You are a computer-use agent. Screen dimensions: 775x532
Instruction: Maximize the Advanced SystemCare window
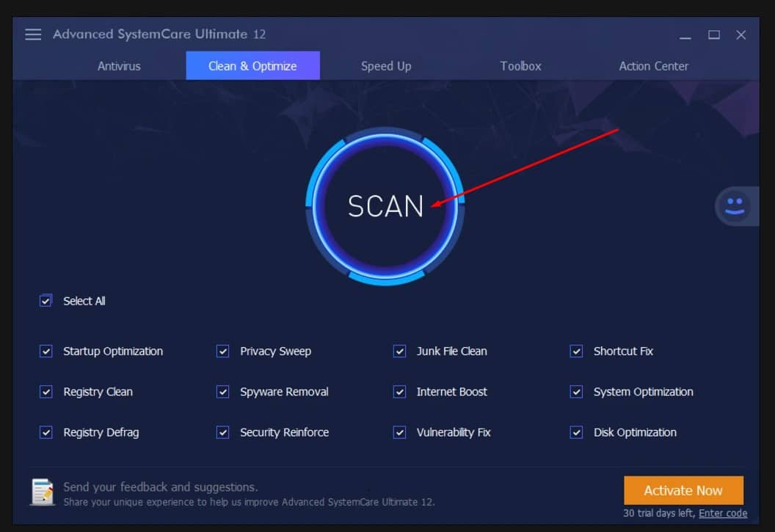[713, 34]
